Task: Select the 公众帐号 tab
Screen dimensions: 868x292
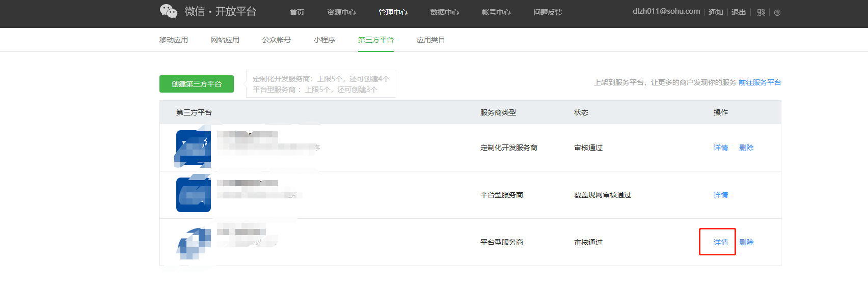Action: [277, 40]
